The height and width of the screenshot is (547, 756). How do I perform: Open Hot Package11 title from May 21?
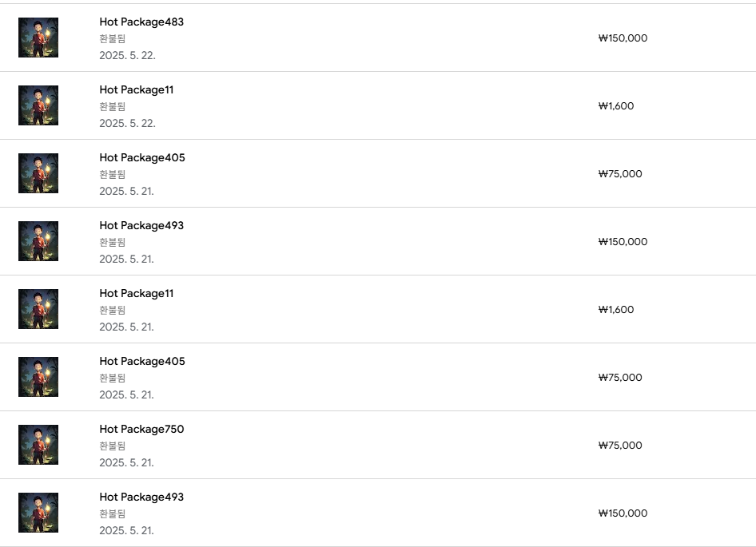tap(136, 294)
